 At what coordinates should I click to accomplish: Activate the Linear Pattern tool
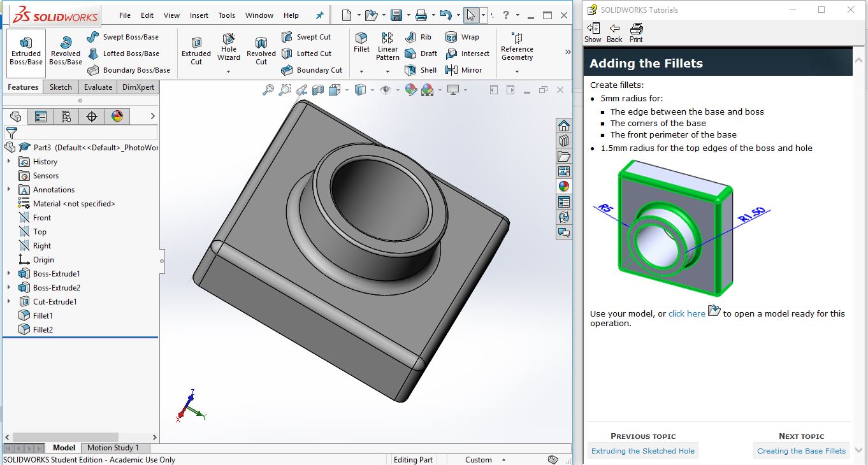[387, 47]
